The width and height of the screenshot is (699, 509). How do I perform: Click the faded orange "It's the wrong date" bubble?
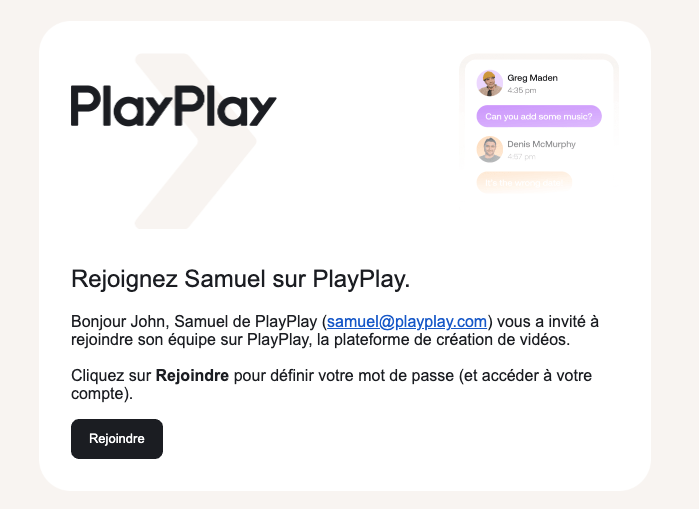pos(524,182)
